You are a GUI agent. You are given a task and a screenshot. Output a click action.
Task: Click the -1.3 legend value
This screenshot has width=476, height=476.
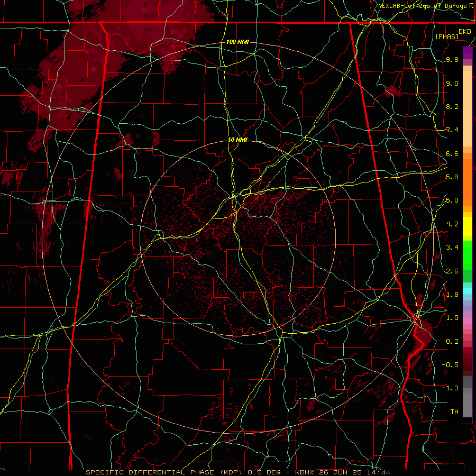[x=450, y=388]
